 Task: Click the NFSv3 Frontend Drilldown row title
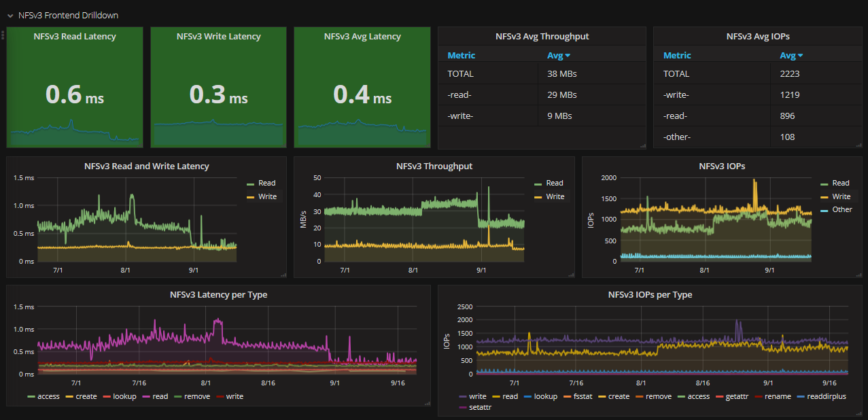click(x=68, y=15)
